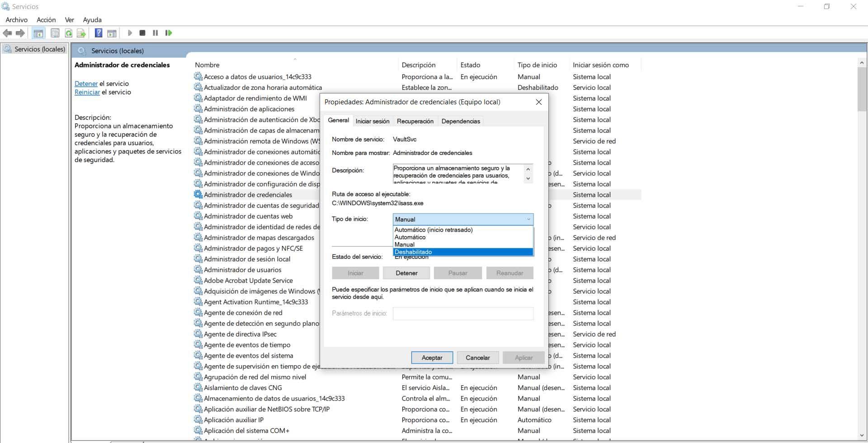Open Help with the question mark icon
This screenshot has width=868, height=443.
(98, 33)
